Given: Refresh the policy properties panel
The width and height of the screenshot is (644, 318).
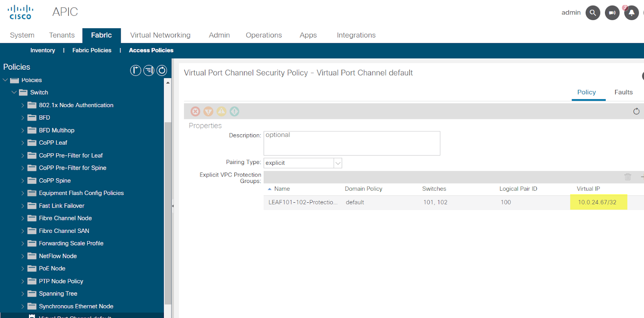Looking at the screenshot, I should (636, 111).
